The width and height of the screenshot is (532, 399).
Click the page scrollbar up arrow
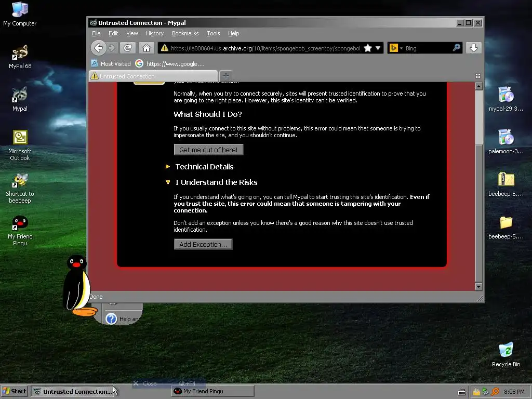click(x=478, y=86)
